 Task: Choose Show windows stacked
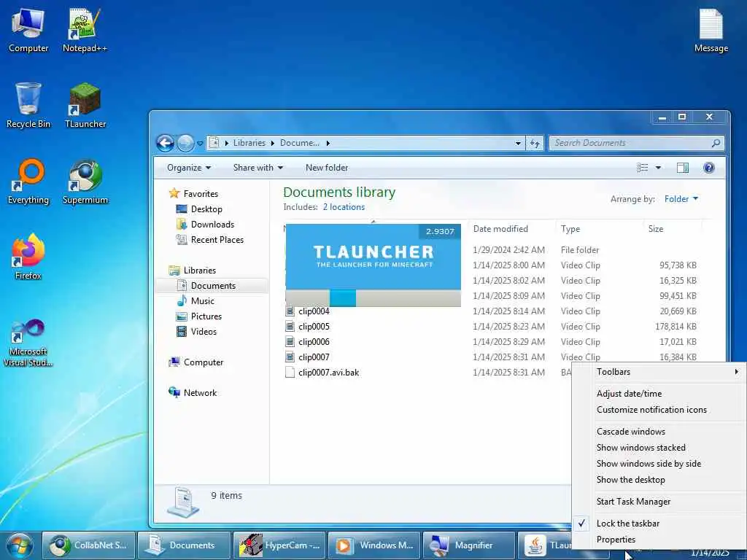tap(659, 448)
